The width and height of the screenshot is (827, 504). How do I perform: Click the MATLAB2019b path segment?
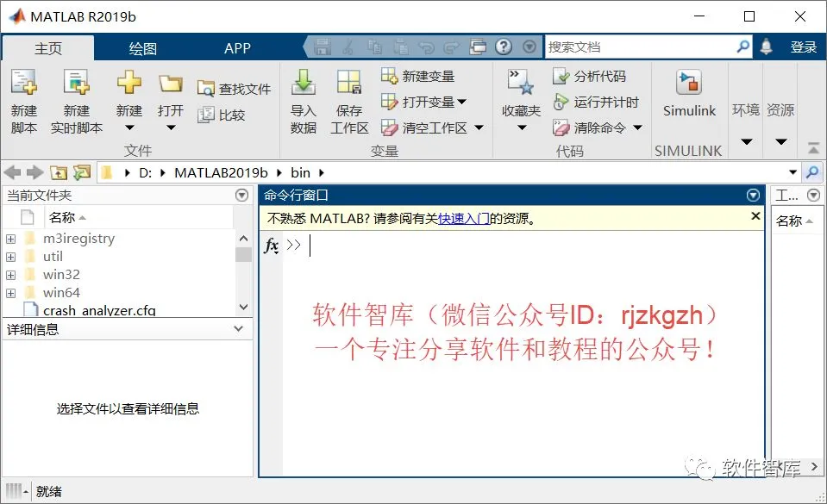point(221,172)
